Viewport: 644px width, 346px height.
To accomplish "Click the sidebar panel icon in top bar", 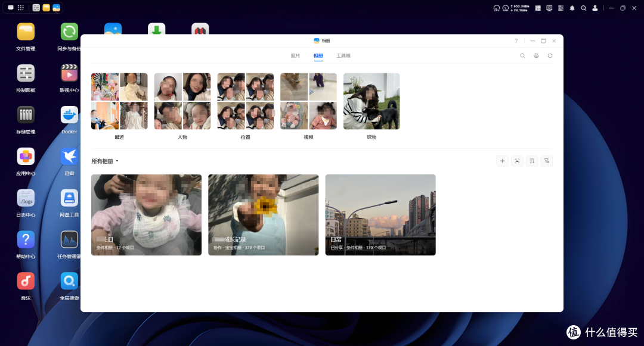I will click(x=538, y=8).
